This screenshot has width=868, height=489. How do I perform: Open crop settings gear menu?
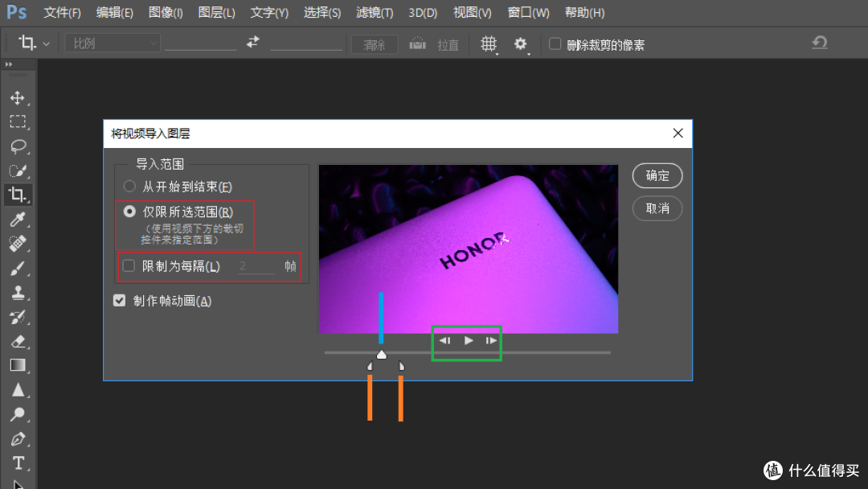coord(520,44)
